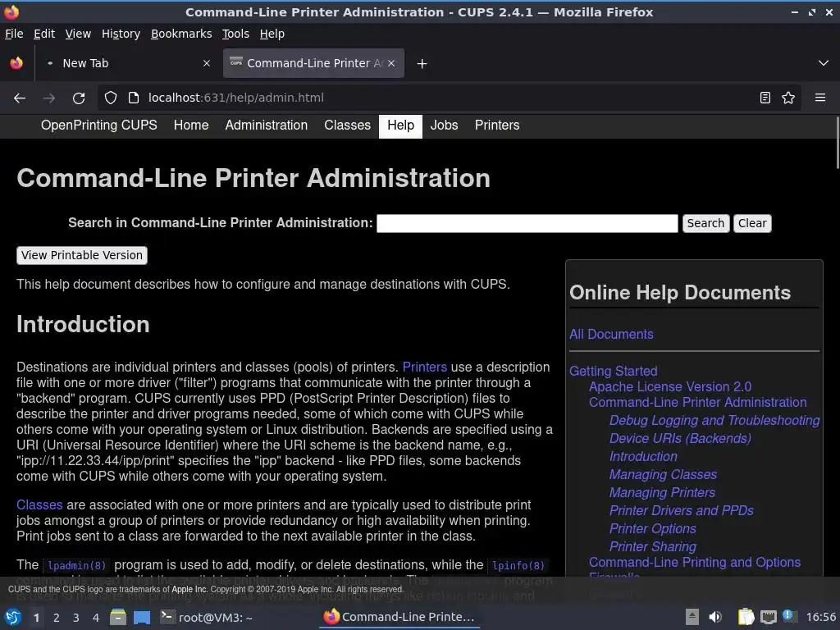Switch to the New Tab tab
Image resolution: width=840 pixels, height=630 pixels.
click(x=127, y=63)
